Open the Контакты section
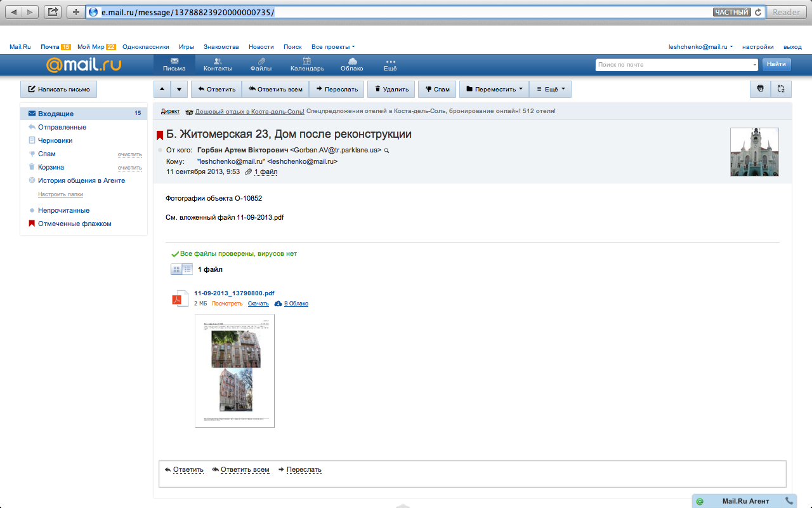812x508 pixels. (218, 64)
